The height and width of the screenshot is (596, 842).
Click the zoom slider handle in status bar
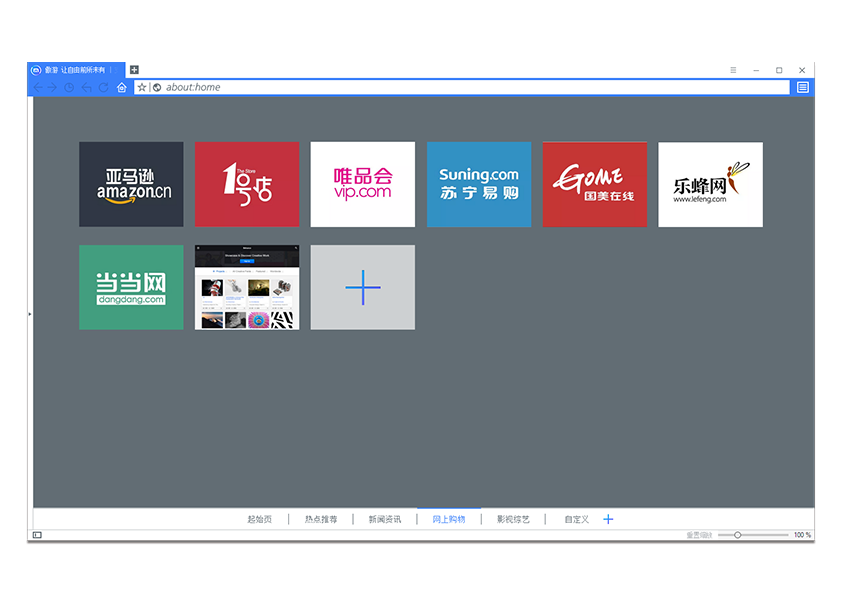pyautogui.click(x=738, y=535)
